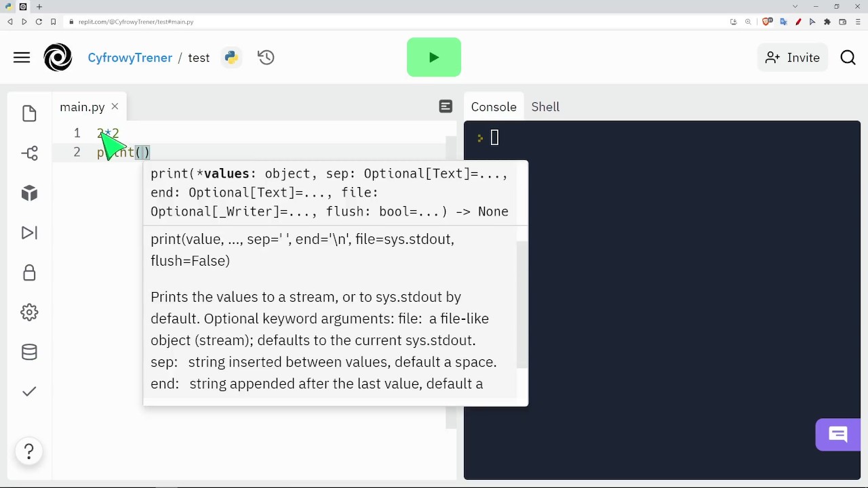Click the green Run button
This screenshot has width=868, height=488.
tap(433, 57)
